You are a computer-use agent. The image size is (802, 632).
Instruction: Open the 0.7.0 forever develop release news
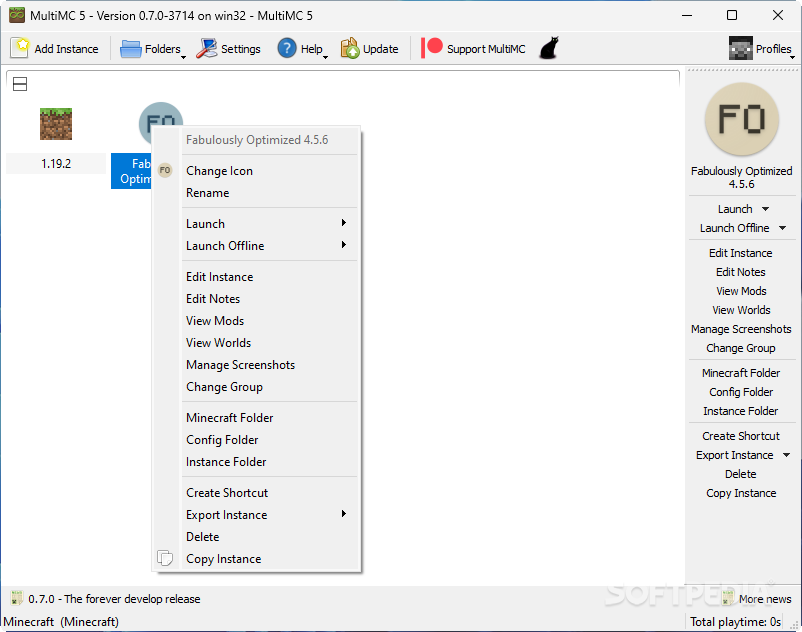pos(114,599)
